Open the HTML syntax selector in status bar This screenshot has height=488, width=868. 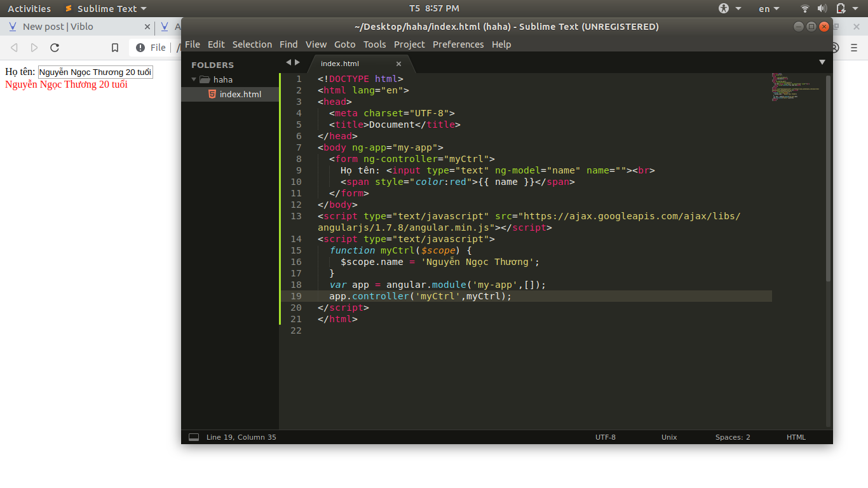point(796,437)
